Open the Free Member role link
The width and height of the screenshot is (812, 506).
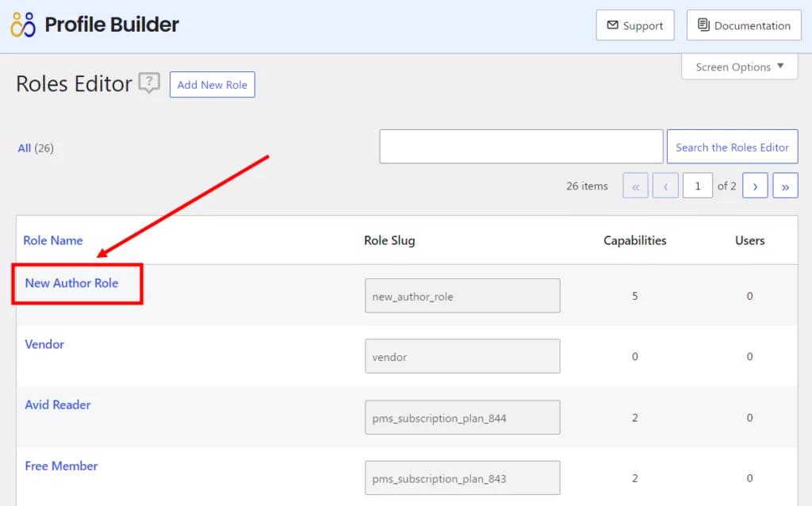pos(61,466)
